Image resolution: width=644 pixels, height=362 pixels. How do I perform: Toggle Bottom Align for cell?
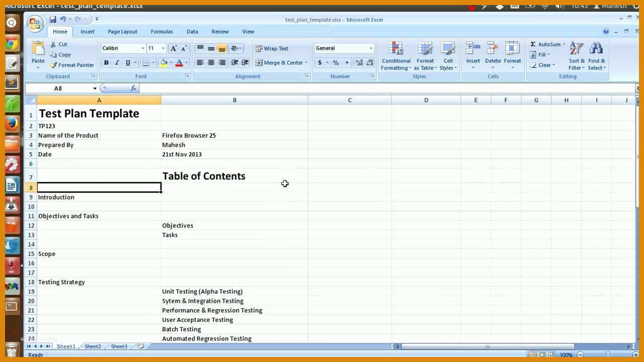[222, 48]
